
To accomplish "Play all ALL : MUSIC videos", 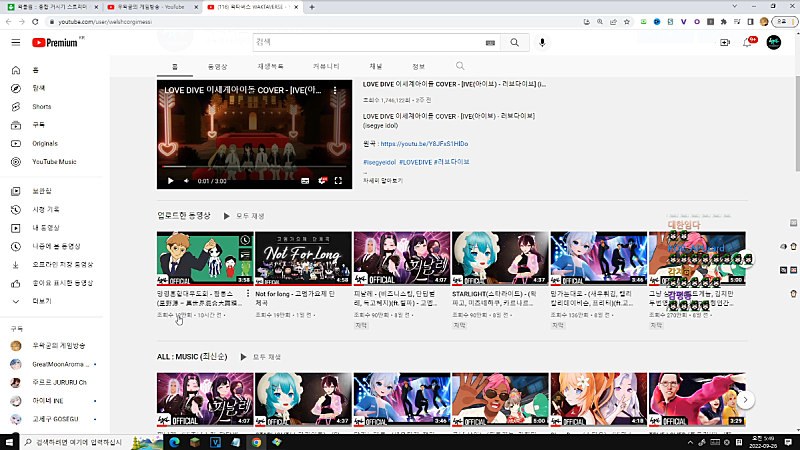I will pos(261,357).
